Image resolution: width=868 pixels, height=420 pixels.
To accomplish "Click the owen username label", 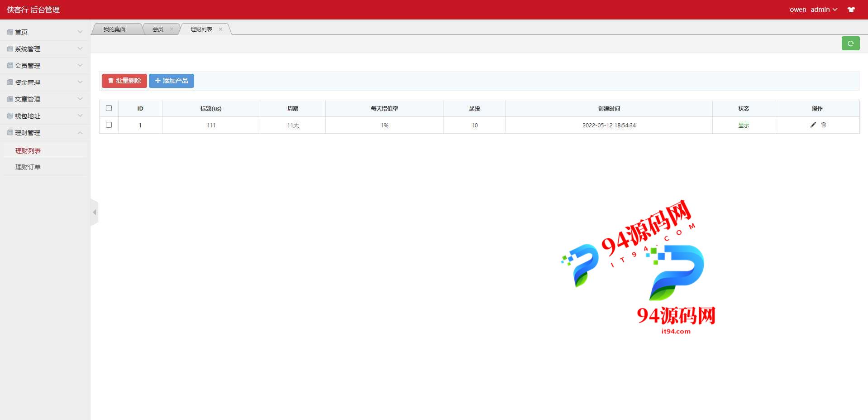I will coord(798,10).
